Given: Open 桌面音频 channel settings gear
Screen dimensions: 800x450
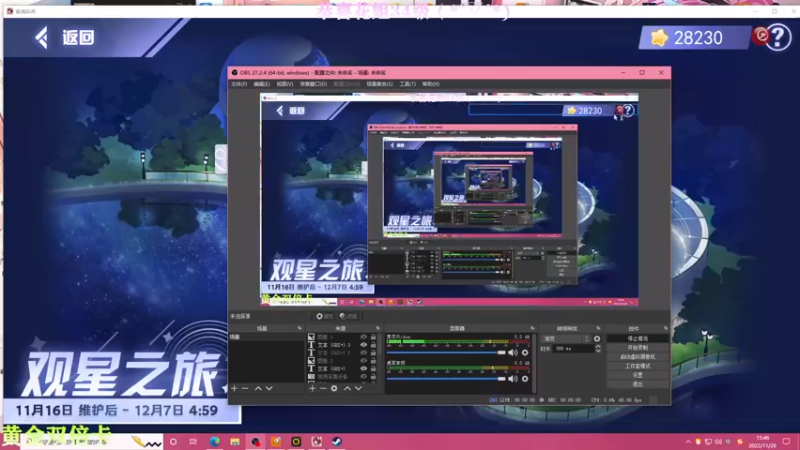Looking at the screenshot, I should 524,379.
